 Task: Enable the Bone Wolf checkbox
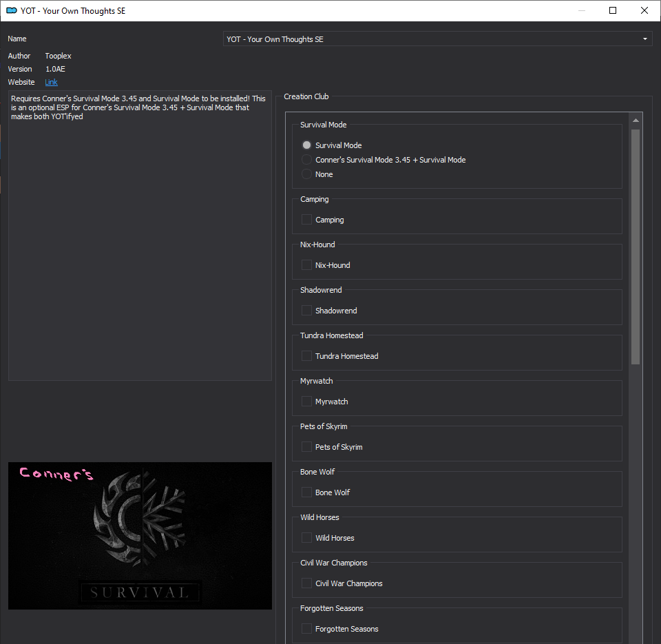click(306, 492)
